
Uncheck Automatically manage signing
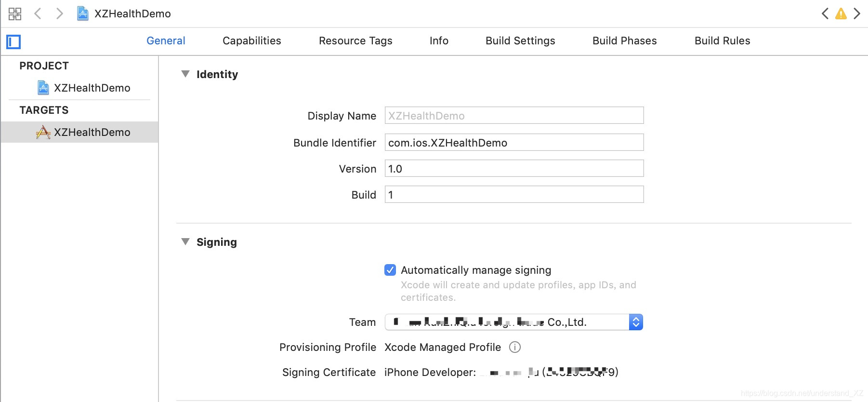tap(390, 270)
